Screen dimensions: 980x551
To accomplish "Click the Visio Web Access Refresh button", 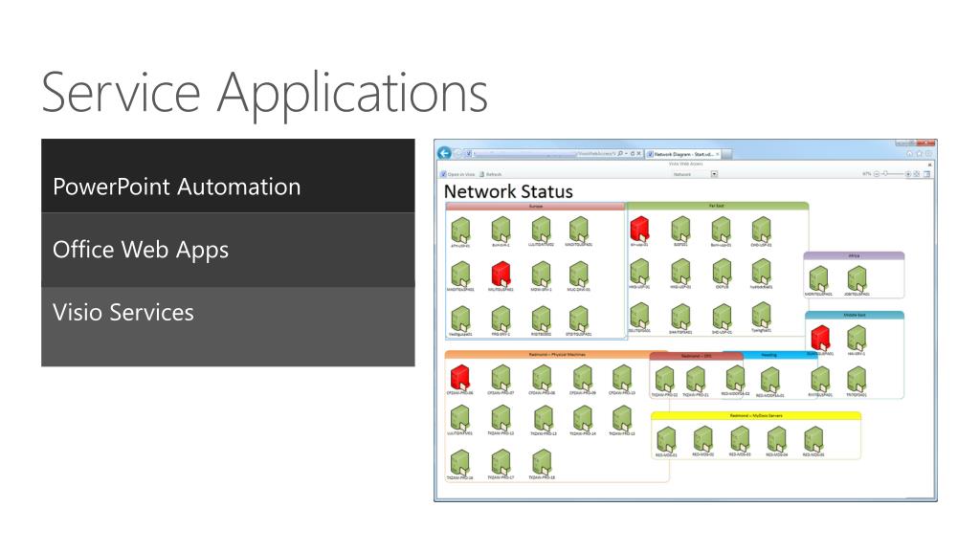I will pyautogui.click(x=491, y=174).
